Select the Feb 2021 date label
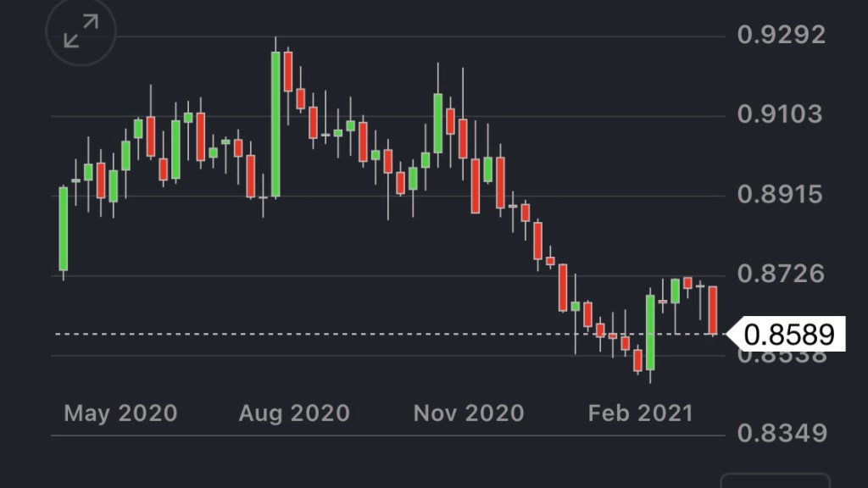This screenshot has height=488, width=868. [641, 413]
